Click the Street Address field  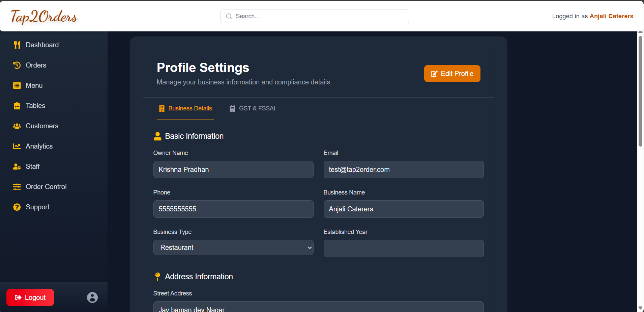[x=319, y=307]
